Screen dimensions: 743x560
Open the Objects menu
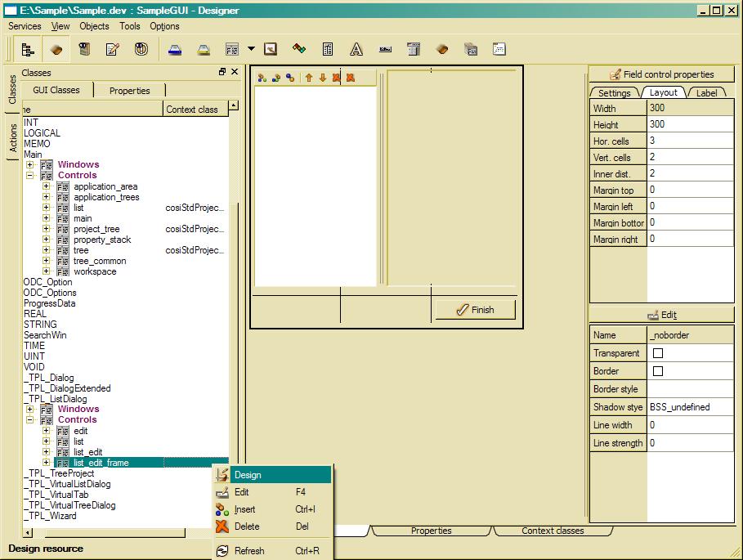(94, 26)
